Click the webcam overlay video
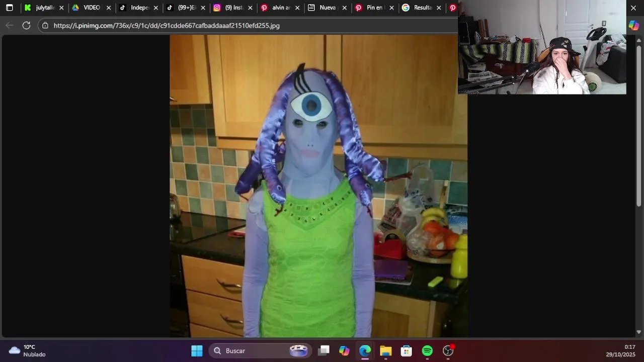Image resolution: width=644 pixels, height=362 pixels. (x=542, y=47)
